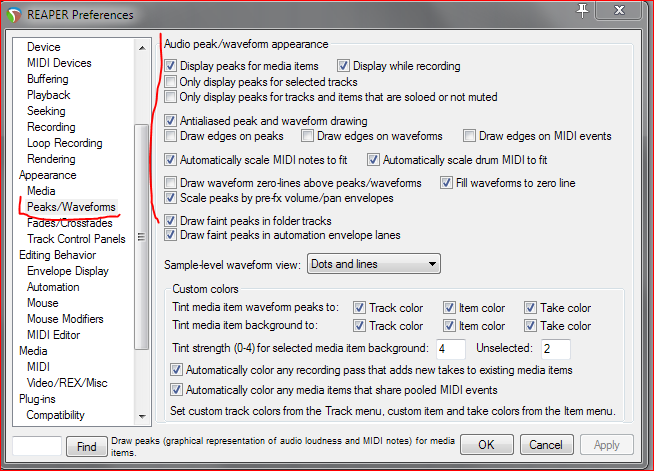Toggle Display peaks for media items
Image resolution: width=654 pixels, height=471 pixels.
coord(170,65)
